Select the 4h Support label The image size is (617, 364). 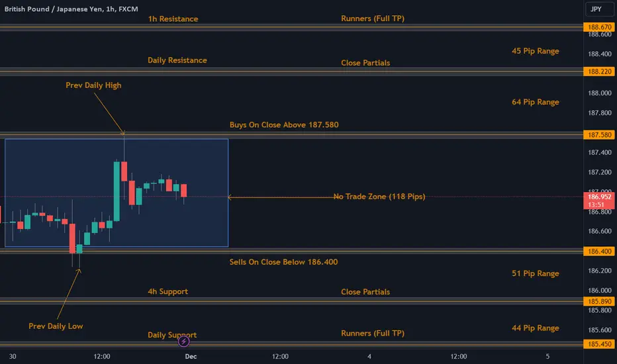(168, 292)
